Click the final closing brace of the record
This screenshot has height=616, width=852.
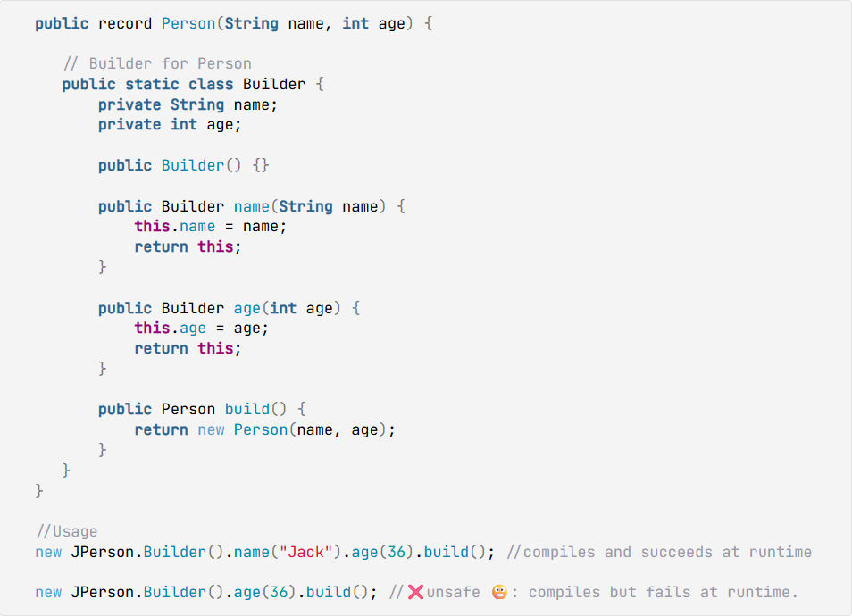tap(39, 491)
